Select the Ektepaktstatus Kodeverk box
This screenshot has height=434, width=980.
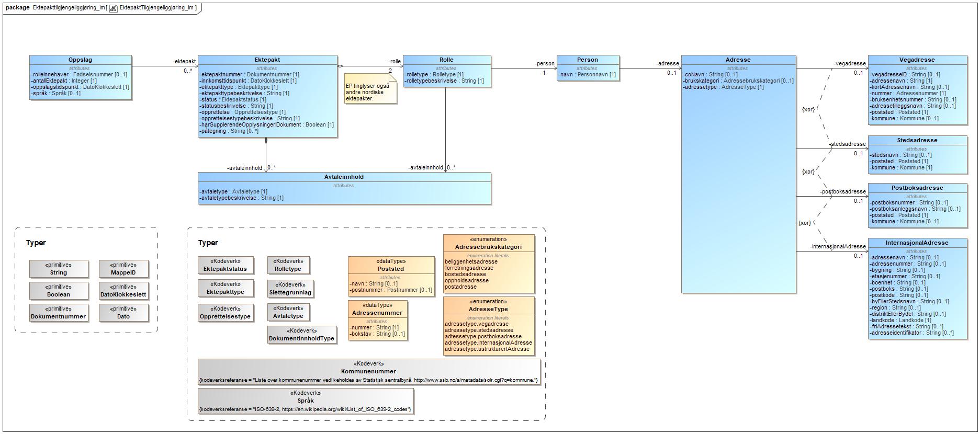(226, 265)
